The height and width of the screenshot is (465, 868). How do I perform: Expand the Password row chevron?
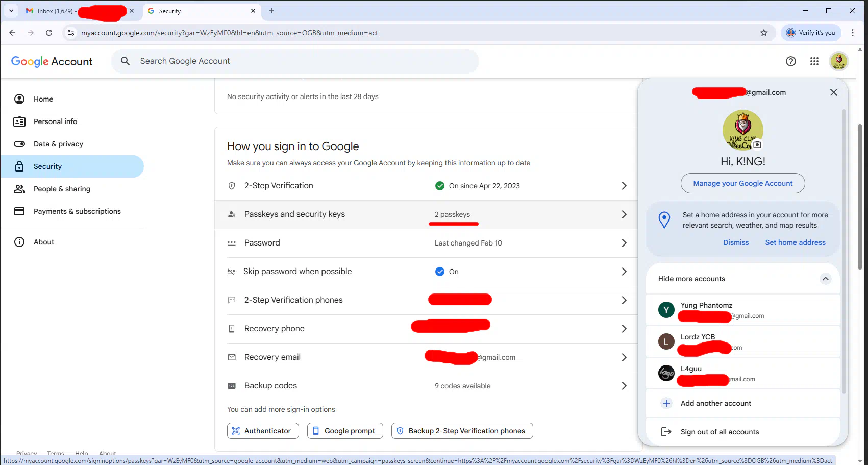click(x=624, y=243)
